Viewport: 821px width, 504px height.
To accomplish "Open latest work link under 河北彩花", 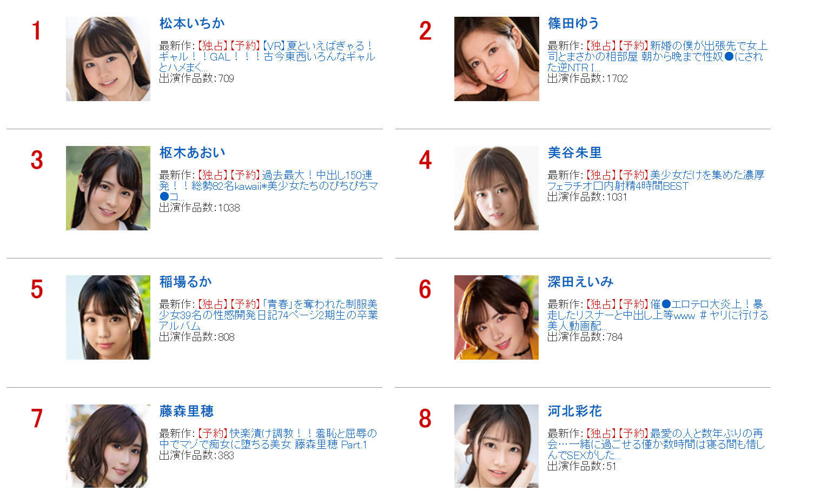I will (656, 445).
